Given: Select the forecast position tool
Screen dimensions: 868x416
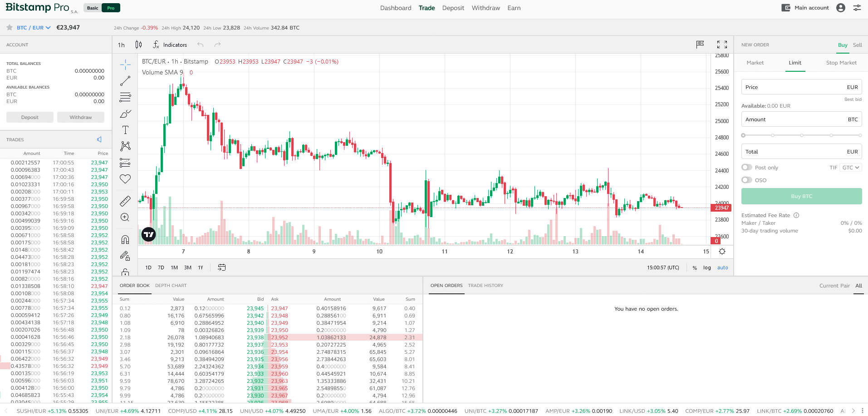Looking at the screenshot, I should [x=125, y=163].
